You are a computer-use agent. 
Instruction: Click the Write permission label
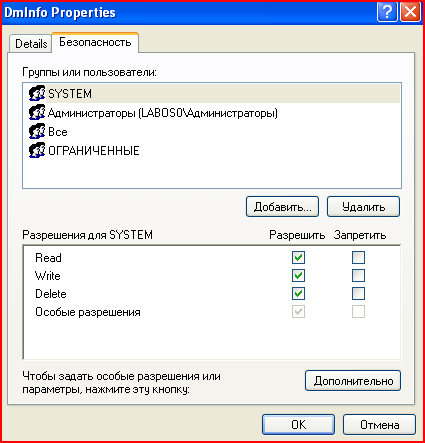point(48,276)
